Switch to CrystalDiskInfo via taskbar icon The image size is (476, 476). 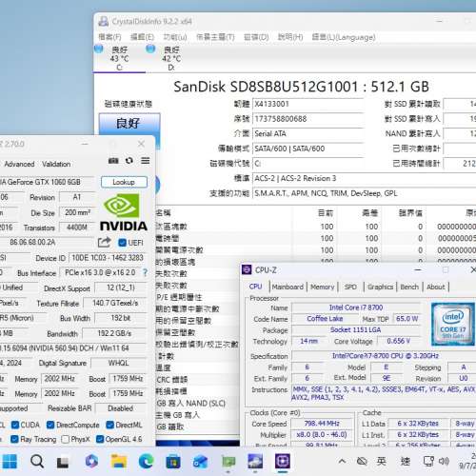pyautogui.click(x=255, y=461)
